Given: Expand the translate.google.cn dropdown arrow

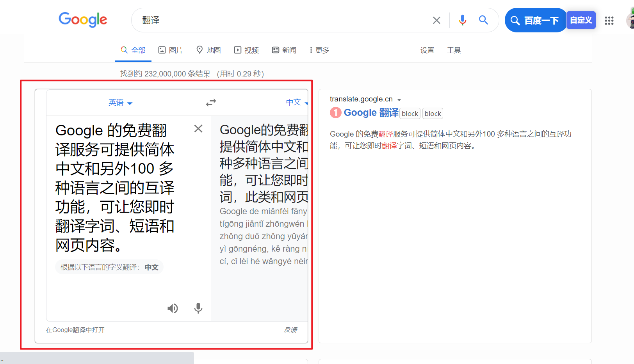Looking at the screenshot, I should pyautogui.click(x=399, y=99).
